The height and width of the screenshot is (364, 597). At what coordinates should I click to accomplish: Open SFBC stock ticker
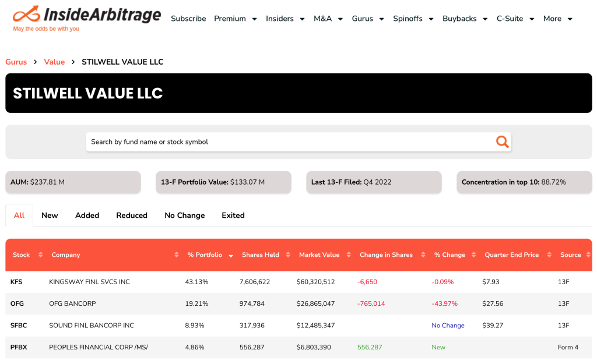19,325
